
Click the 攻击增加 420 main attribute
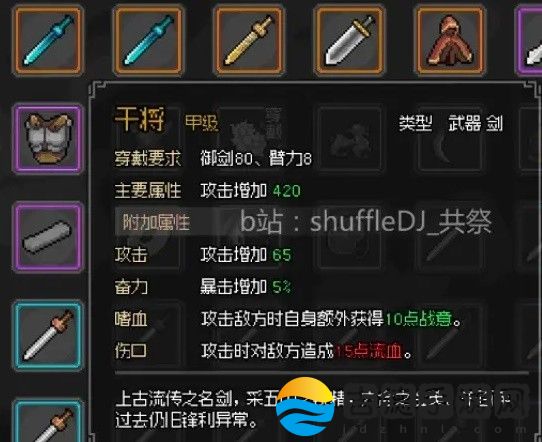(251, 191)
